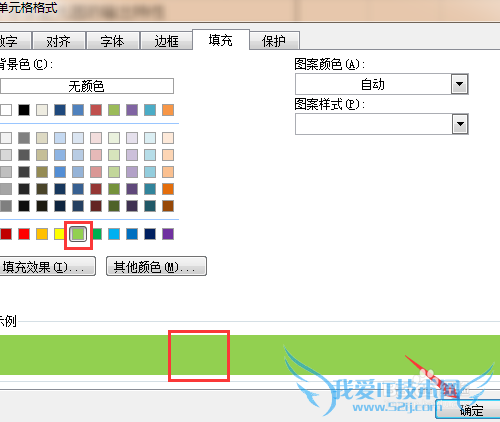Choose lightest pink tint in red column
This screenshot has width=500, height=422.
click(96, 138)
